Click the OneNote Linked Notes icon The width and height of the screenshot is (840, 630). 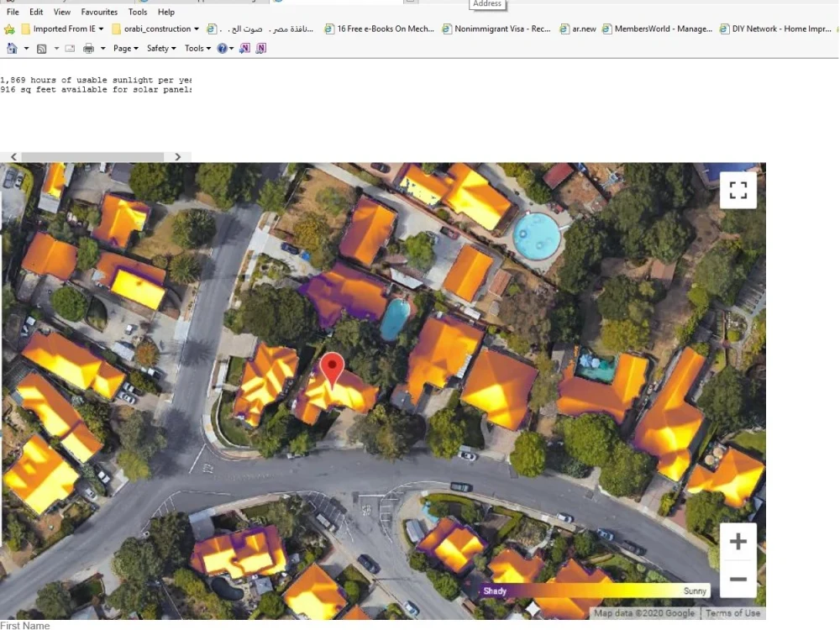[261, 48]
